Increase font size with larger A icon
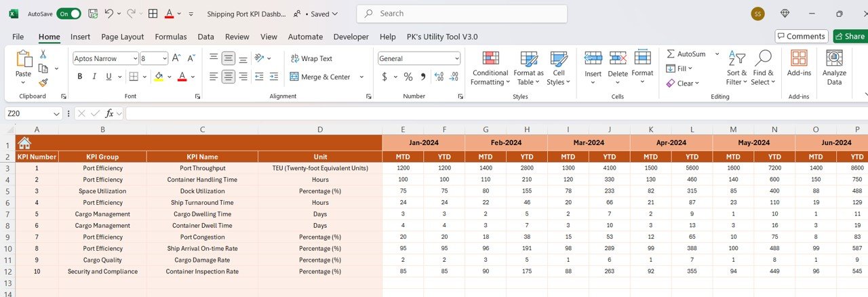Image resolution: width=868 pixels, height=297 pixels. tap(176, 58)
